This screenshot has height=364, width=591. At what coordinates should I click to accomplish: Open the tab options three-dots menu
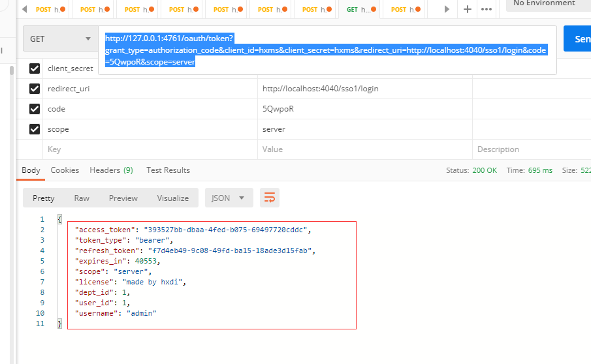pos(487,9)
